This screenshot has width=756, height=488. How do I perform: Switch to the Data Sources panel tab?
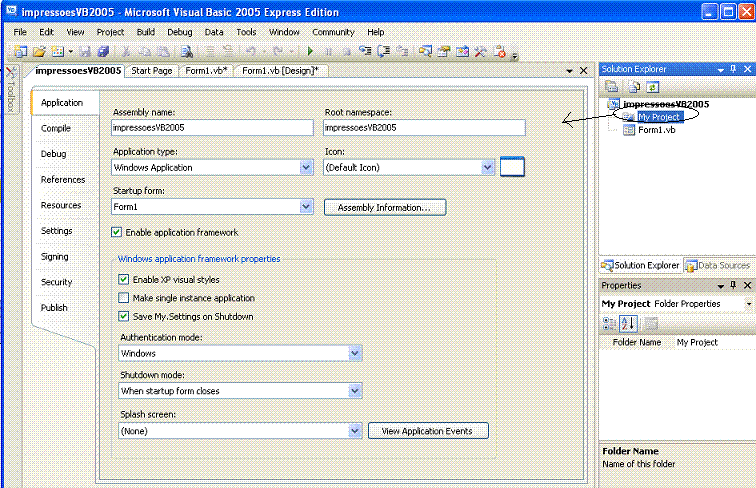pos(719,265)
